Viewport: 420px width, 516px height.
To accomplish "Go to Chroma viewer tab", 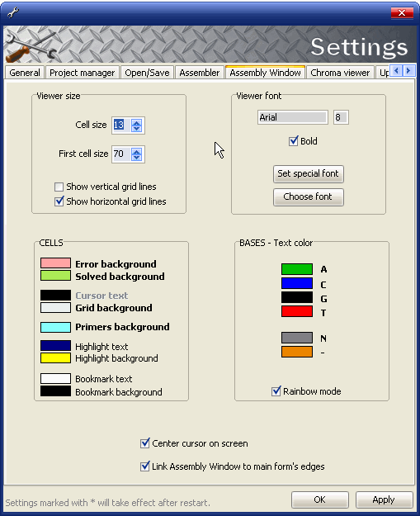I will [x=340, y=73].
